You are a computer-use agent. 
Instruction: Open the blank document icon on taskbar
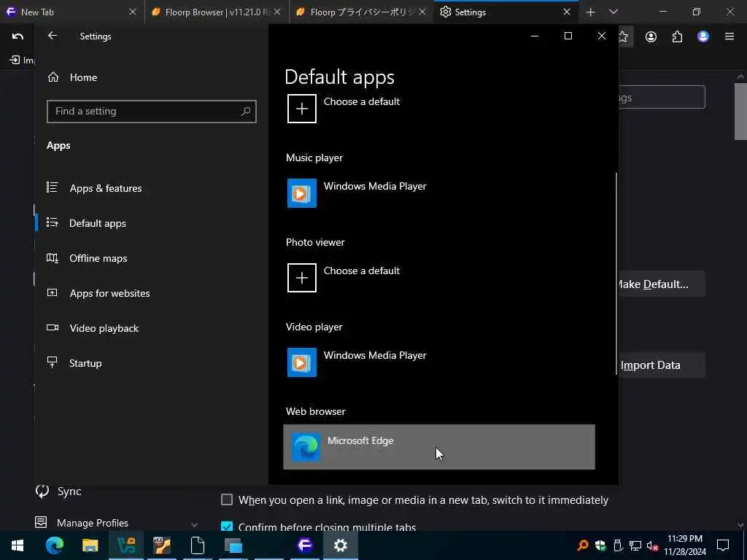pos(197,545)
